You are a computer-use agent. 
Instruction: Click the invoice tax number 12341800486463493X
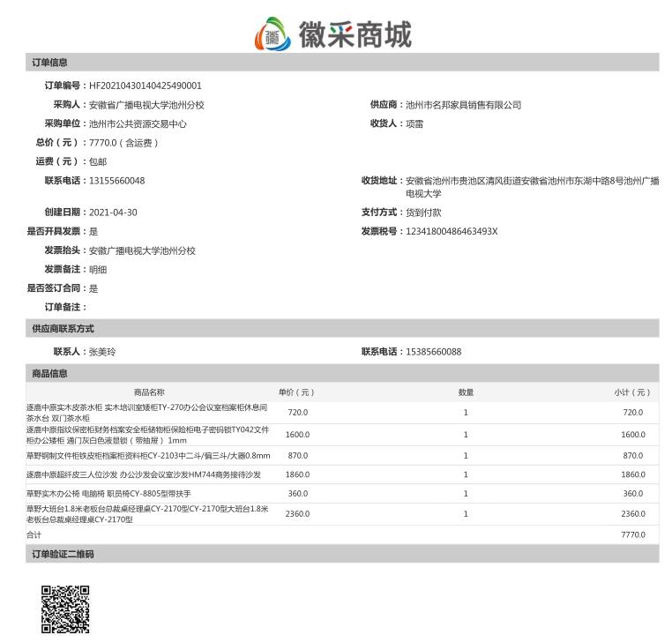pos(452,231)
